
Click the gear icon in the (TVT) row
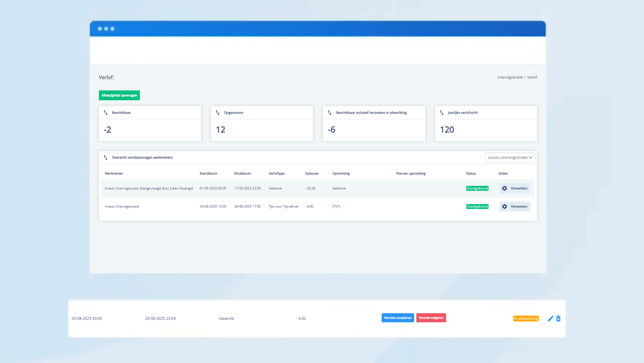click(505, 207)
